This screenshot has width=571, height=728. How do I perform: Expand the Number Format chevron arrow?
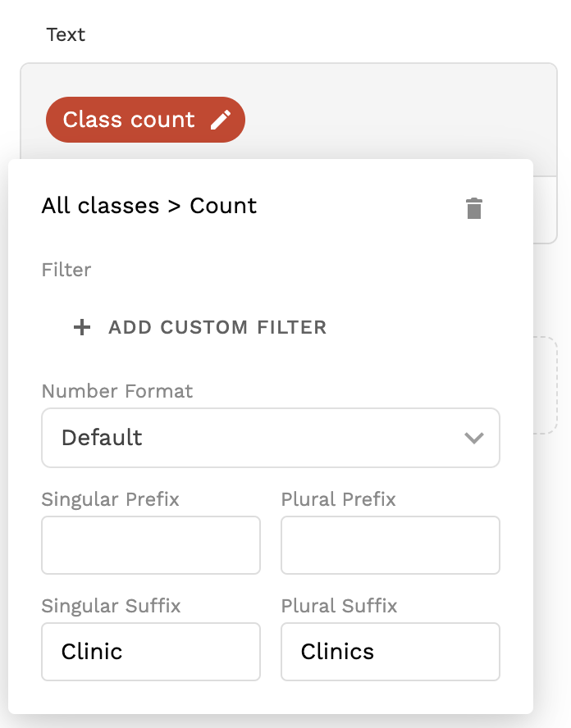click(x=474, y=438)
